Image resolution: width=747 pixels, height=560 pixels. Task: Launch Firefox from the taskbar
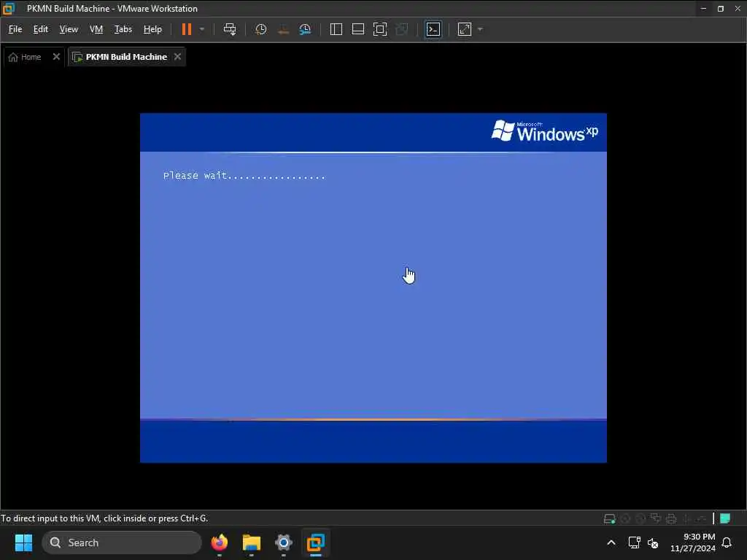click(x=219, y=542)
